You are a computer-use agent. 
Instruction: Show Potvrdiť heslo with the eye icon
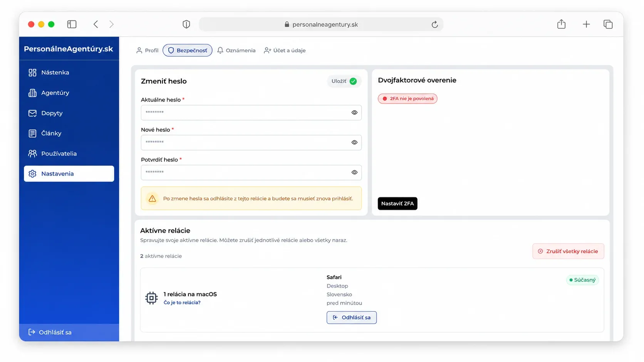point(354,172)
